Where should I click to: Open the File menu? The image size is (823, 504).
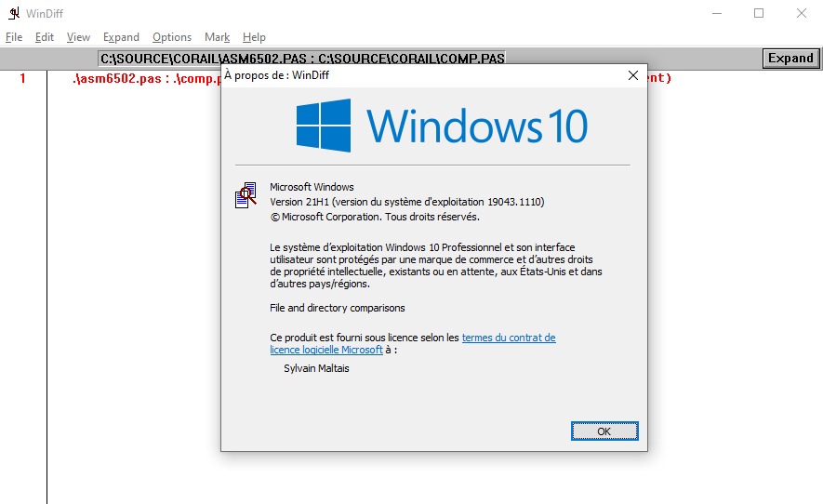(14, 37)
